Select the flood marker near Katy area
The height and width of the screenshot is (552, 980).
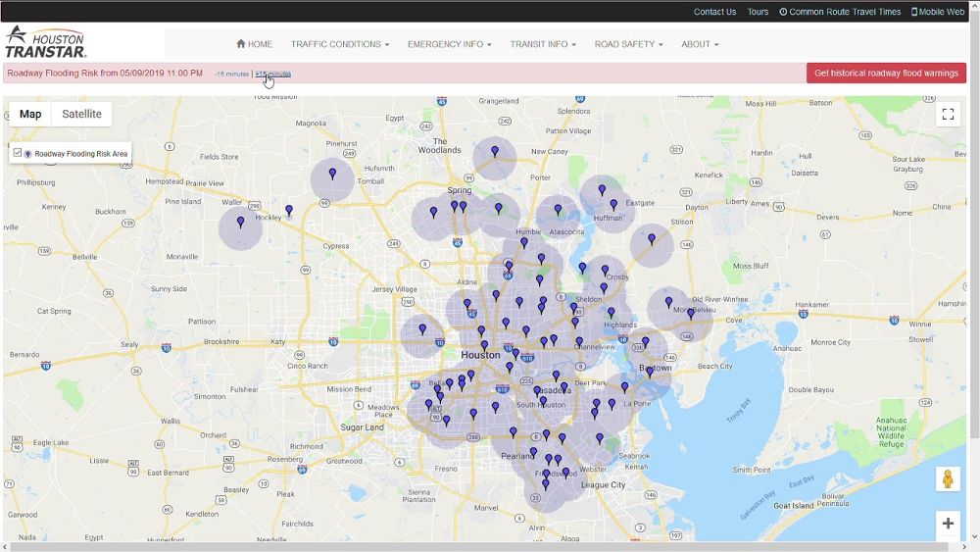[x=422, y=328]
